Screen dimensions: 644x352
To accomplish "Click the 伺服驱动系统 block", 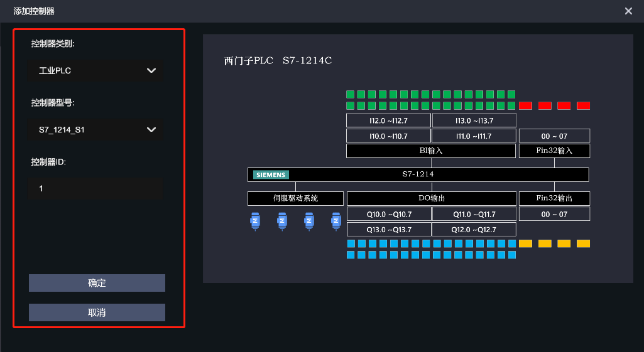I will [296, 198].
